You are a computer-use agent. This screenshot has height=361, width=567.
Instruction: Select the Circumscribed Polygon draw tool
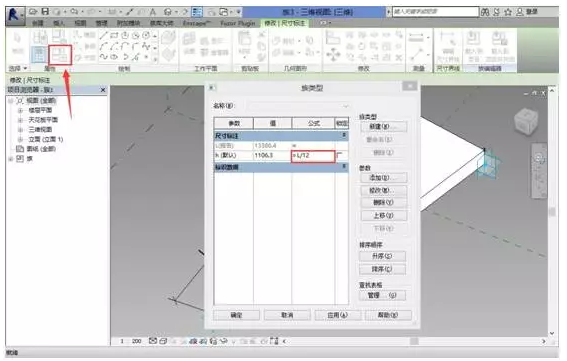click(135, 35)
